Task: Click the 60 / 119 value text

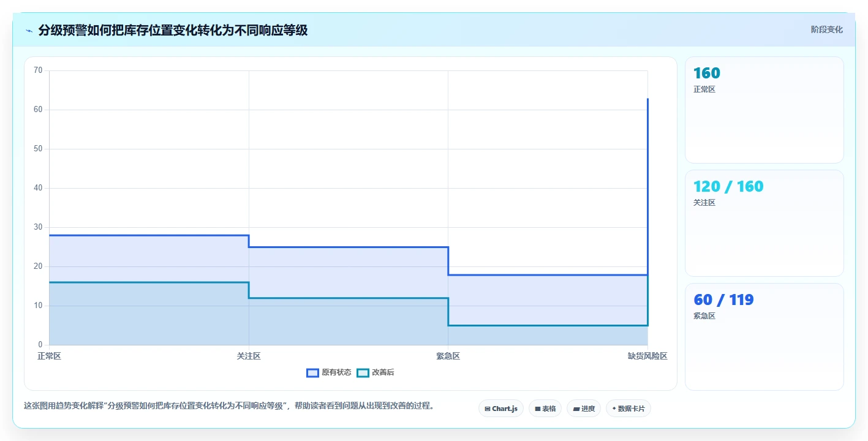Action: tap(723, 300)
